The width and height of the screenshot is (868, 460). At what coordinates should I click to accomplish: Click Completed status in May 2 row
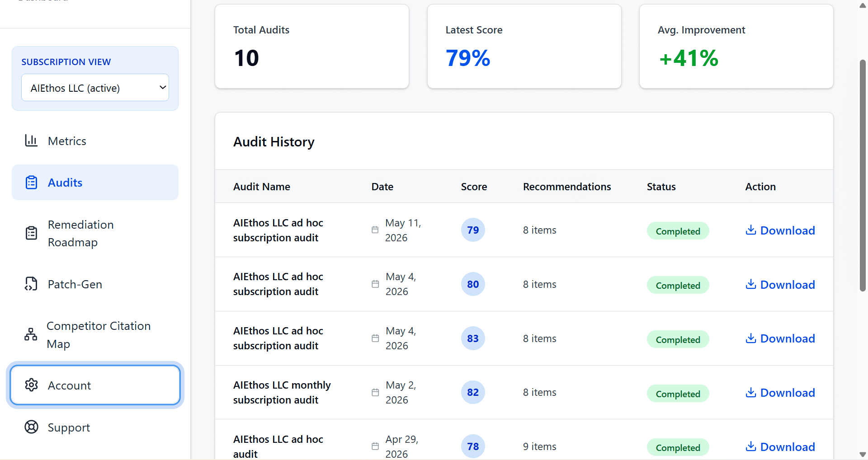click(678, 394)
